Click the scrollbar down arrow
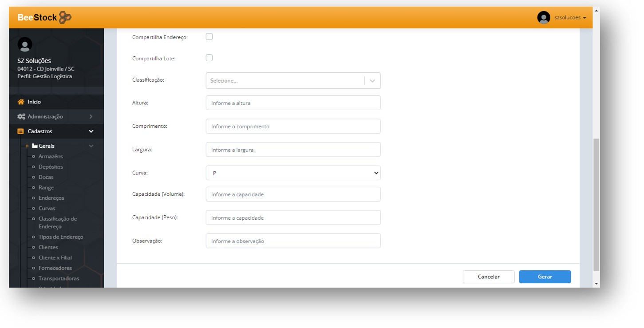The height and width of the screenshot is (328, 644). [596, 284]
